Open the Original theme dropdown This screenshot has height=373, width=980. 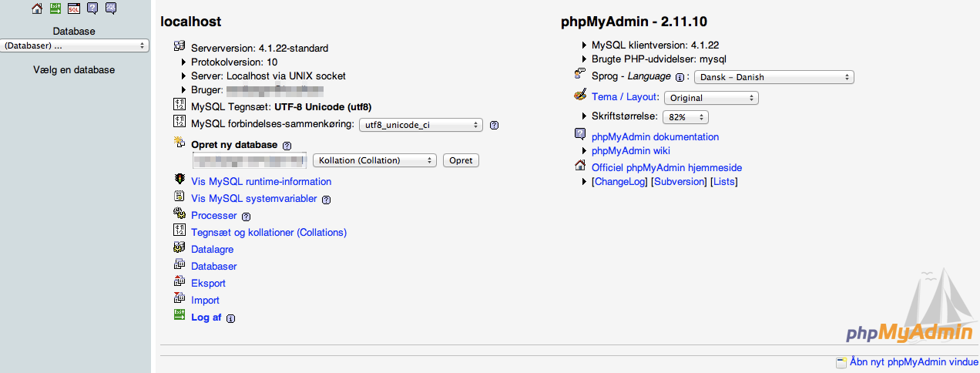[711, 98]
